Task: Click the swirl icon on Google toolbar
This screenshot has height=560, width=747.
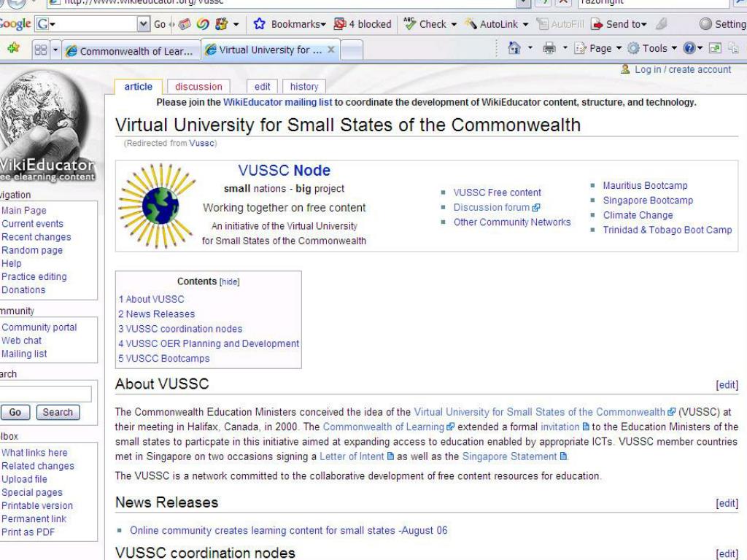Action: [203, 24]
